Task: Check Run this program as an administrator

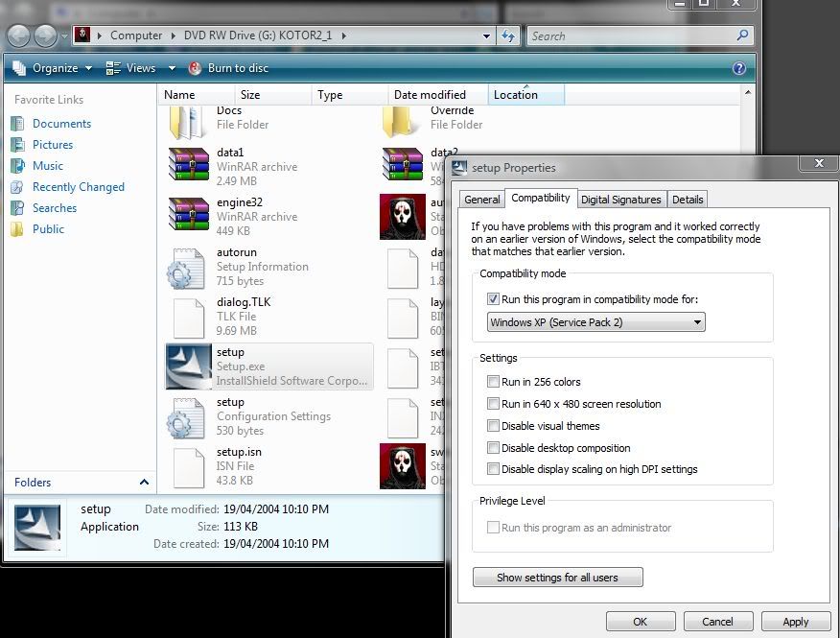Action: pos(493,528)
